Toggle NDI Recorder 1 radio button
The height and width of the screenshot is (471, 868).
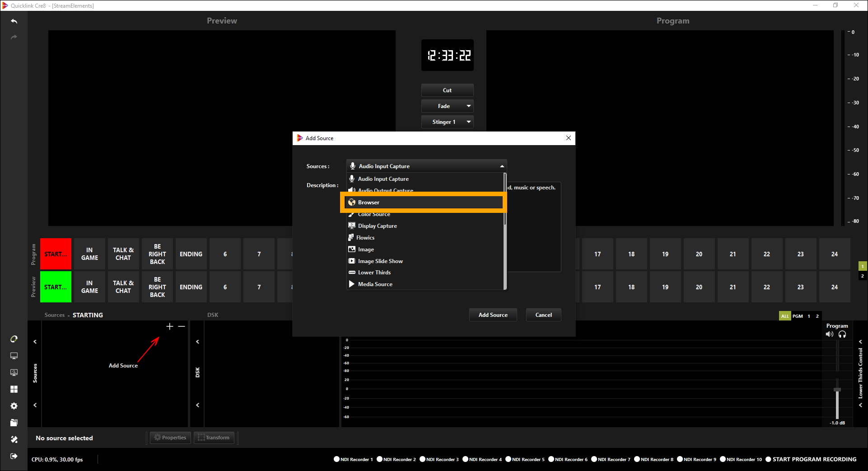pos(336,459)
